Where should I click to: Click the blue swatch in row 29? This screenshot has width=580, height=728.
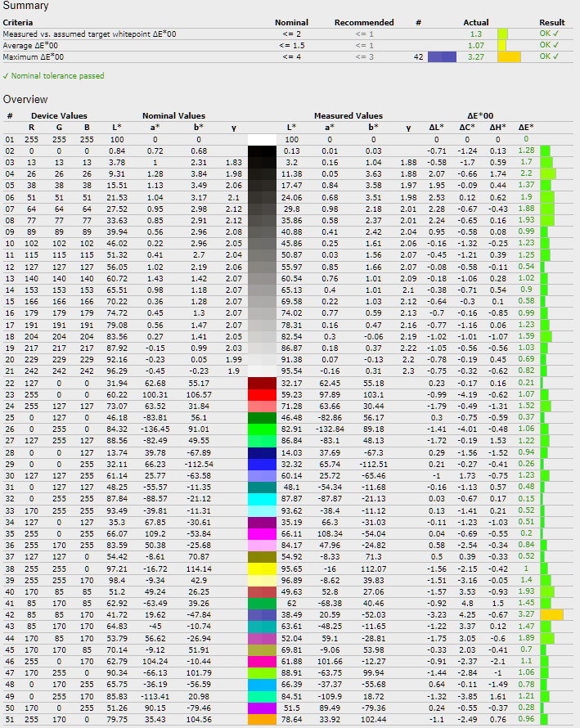(262, 463)
